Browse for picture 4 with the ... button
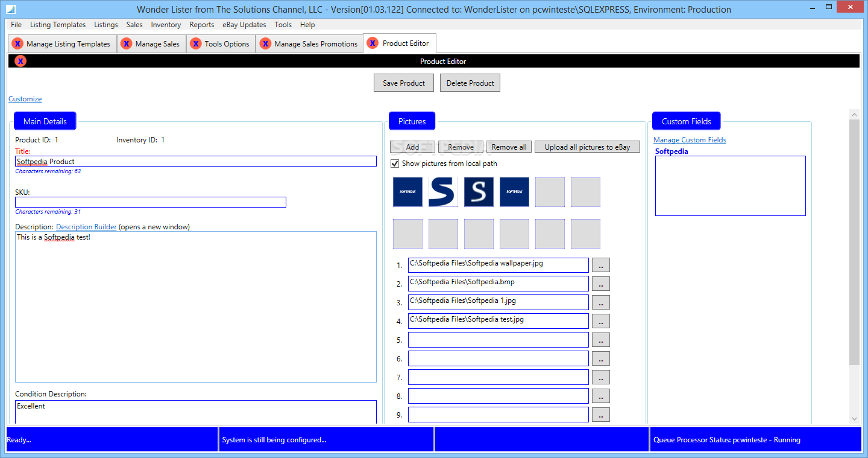Viewport: 868px width, 458px height. (x=601, y=321)
